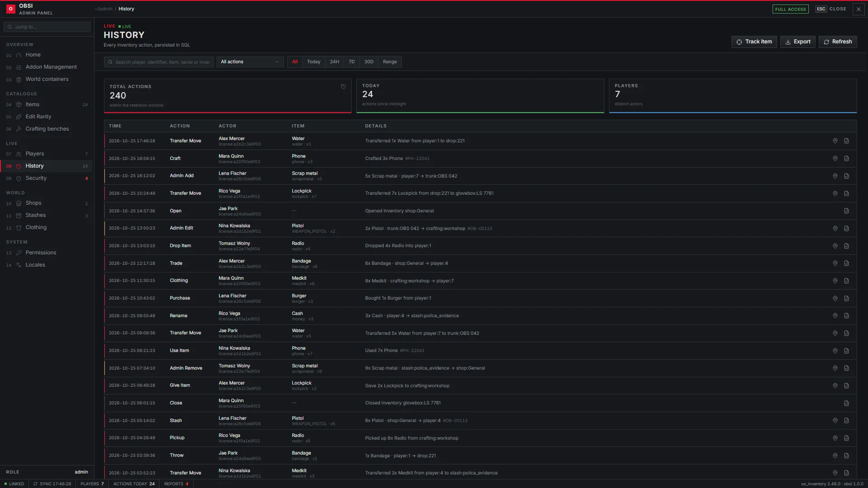Focus the Jump to search field
868x488 pixels.
(47, 27)
